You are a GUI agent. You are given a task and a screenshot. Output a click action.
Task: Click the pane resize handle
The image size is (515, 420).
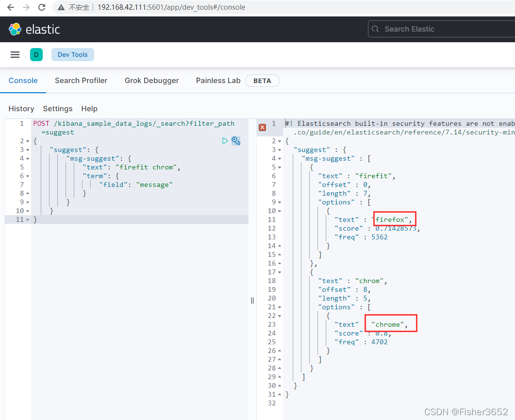252,301
